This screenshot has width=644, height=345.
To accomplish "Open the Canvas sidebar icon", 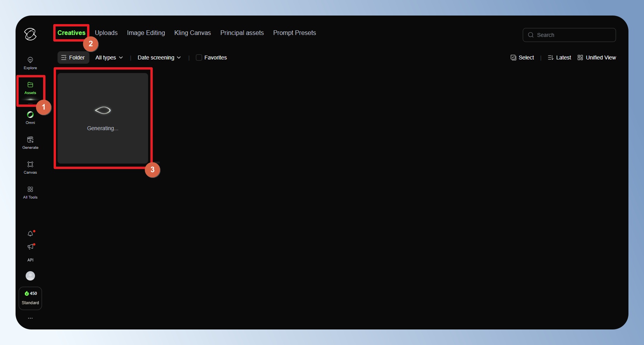I will click(x=30, y=167).
